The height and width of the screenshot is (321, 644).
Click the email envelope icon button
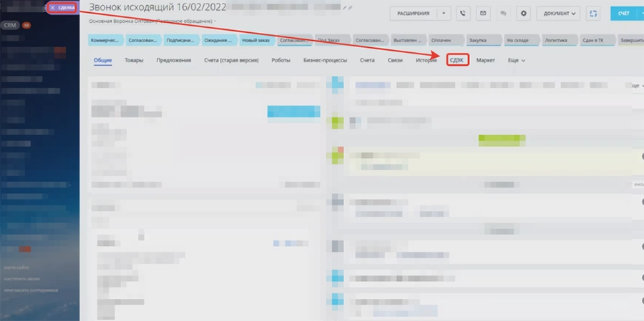(483, 14)
